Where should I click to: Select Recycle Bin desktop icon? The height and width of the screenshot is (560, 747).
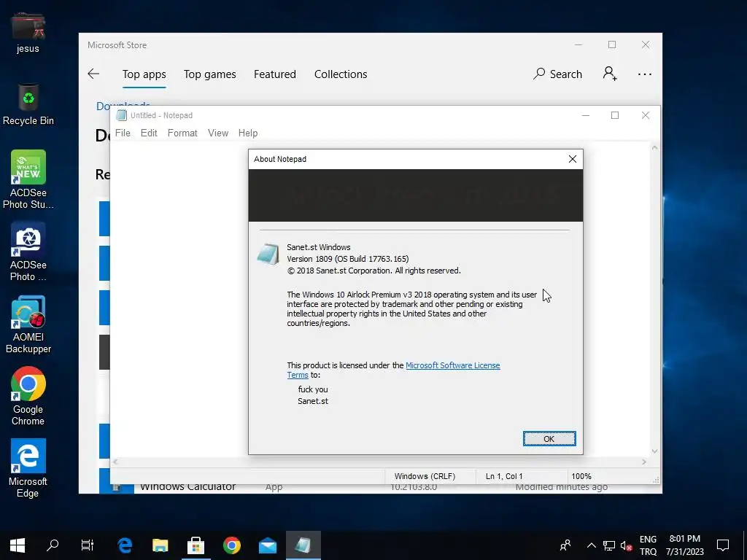(x=28, y=105)
